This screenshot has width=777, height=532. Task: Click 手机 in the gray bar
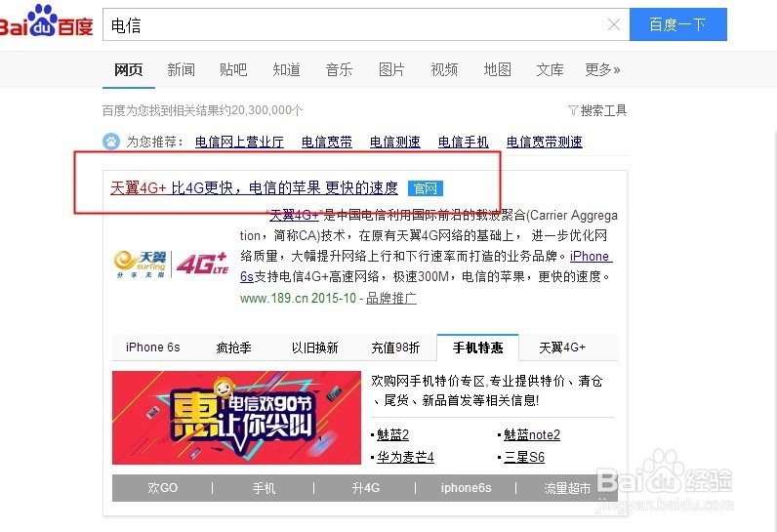click(264, 488)
